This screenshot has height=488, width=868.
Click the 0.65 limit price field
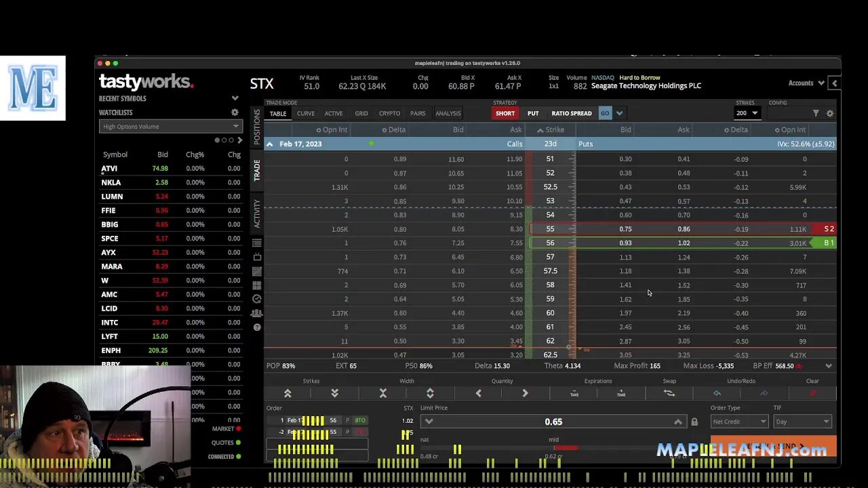click(x=553, y=422)
